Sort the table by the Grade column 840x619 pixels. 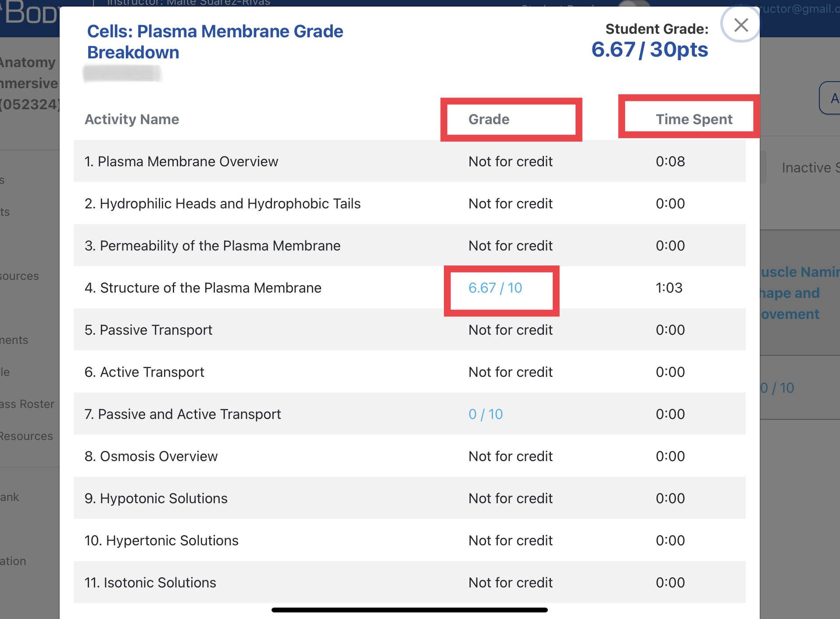click(x=489, y=119)
